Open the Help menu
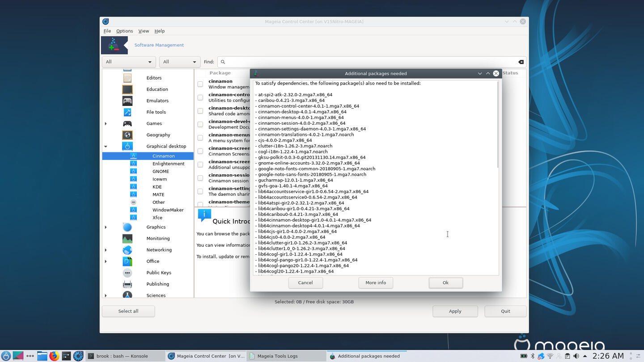 (160, 31)
